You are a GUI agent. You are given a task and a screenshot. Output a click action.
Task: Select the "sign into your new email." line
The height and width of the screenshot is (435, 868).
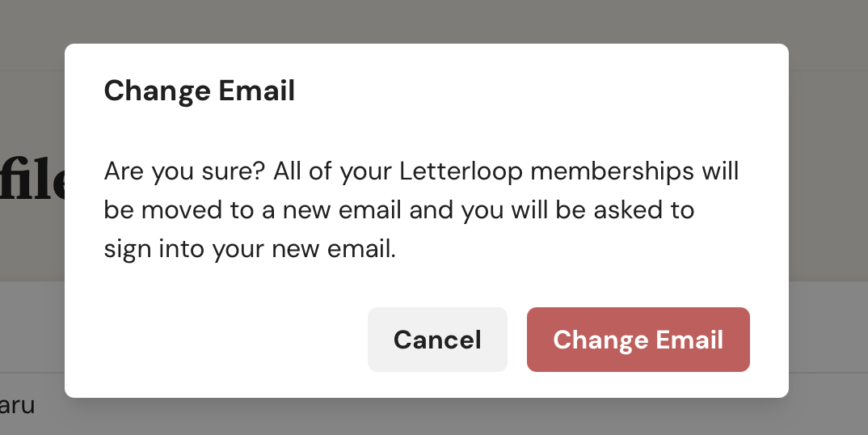(250, 249)
